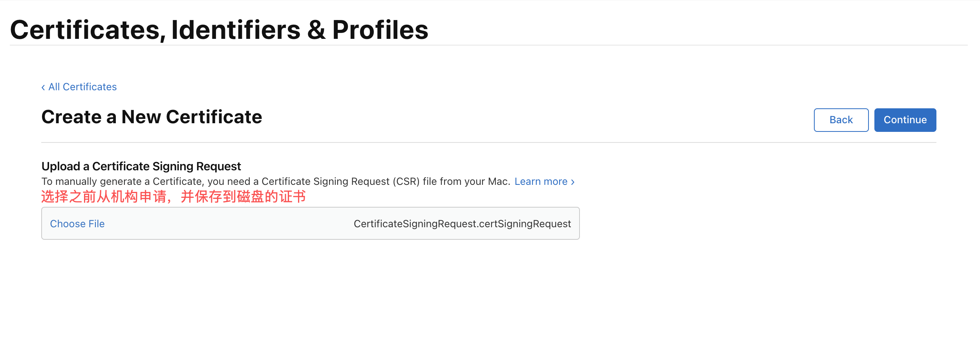This screenshot has width=980, height=343.
Task: Open the Learn more link
Action: [x=541, y=181]
